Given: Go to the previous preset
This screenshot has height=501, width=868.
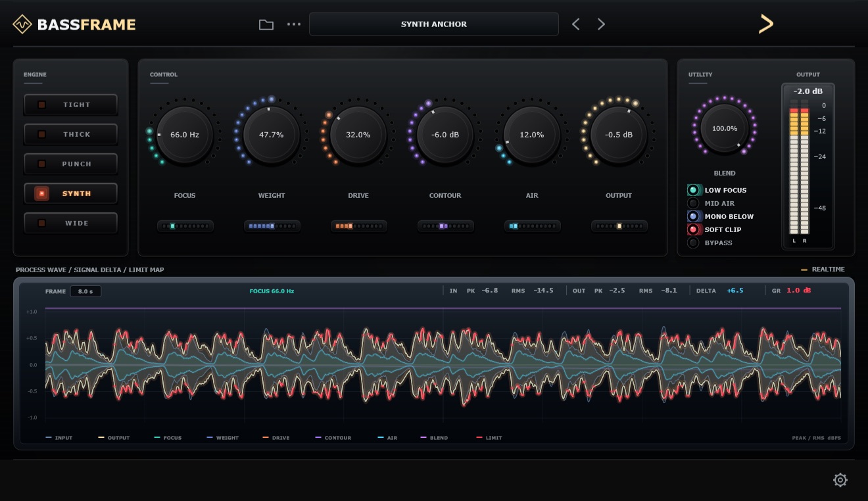Looking at the screenshot, I should 576,24.
